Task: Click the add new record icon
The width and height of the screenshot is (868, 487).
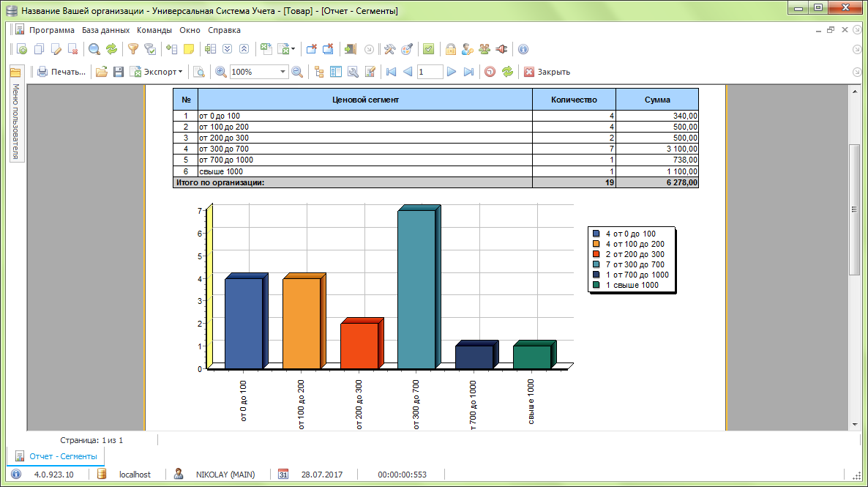Action: [21, 49]
